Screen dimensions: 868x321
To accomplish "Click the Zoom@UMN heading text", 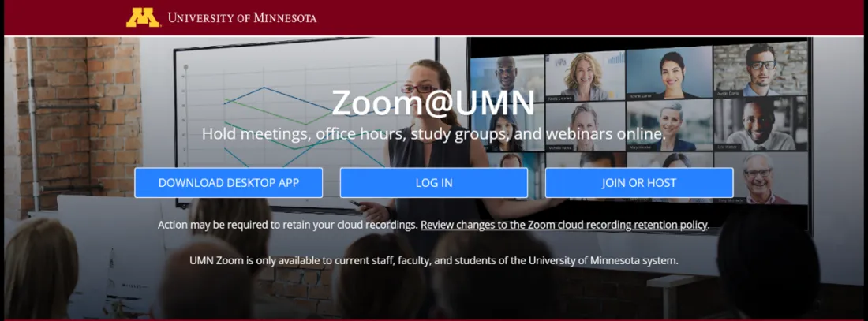I will click(x=433, y=103).
